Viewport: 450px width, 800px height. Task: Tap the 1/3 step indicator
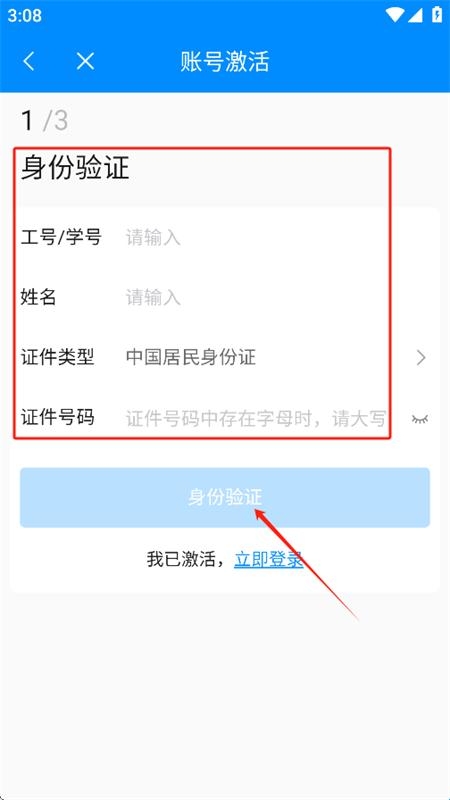click(x=44, y=121)
